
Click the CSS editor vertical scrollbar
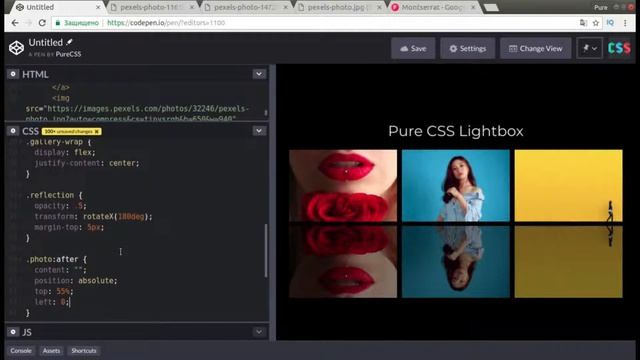point(266,251)
